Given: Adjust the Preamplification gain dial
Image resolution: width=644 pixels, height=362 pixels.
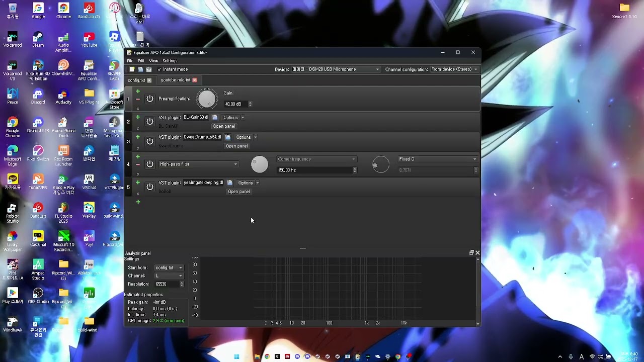Looking at the screenshot, I should [x=207, y=99].
